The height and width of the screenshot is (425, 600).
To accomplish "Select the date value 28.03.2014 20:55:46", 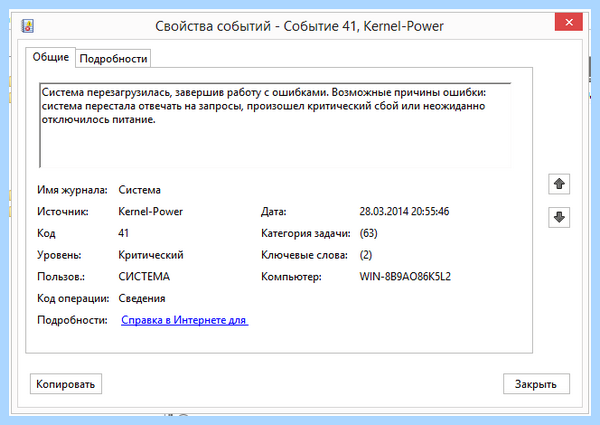I will (404, 211).
